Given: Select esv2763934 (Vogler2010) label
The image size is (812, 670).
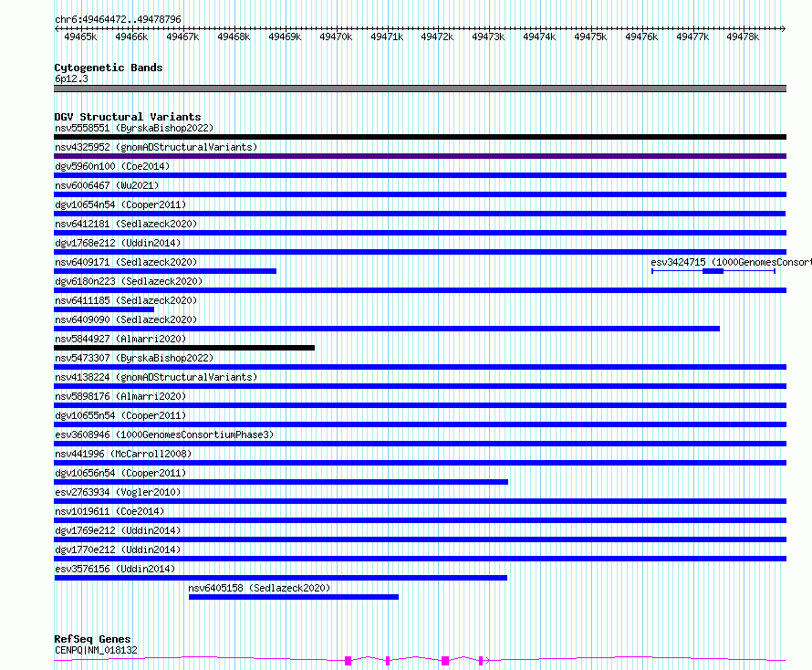Looking at the screenshot, I should (x=118, y=492).
